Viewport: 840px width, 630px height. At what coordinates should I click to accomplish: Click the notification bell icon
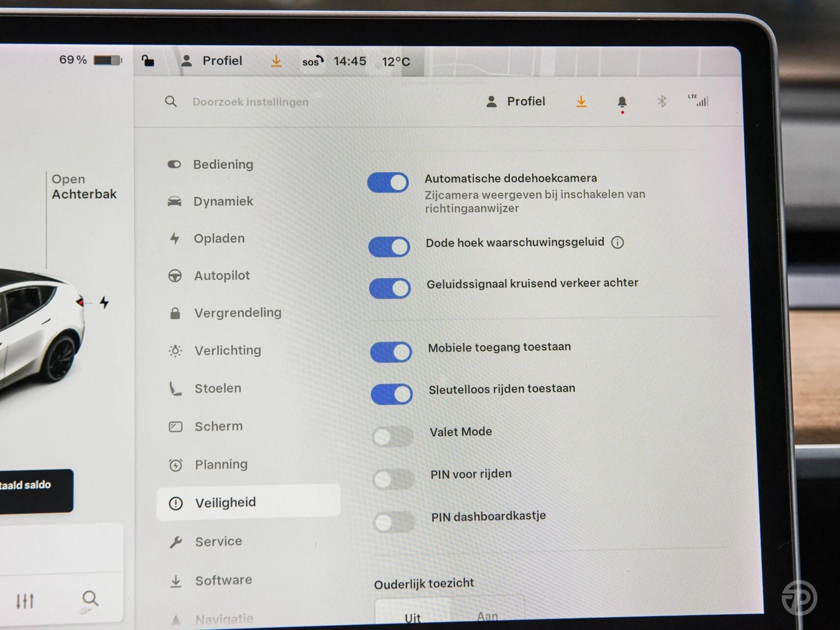click(x=622, y=102)
